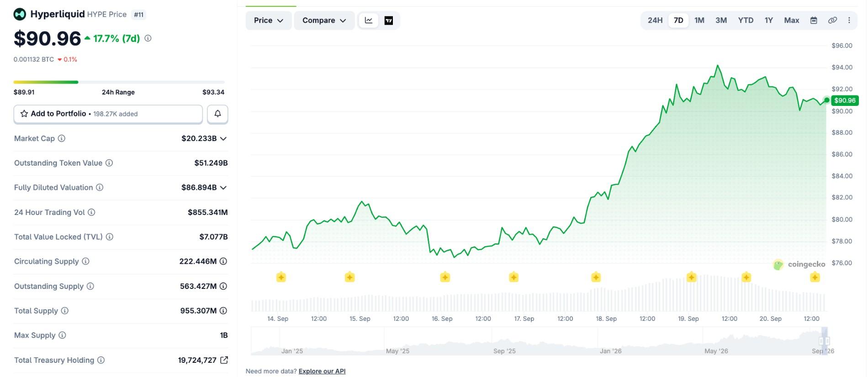Open the info icon beside 17.7% (7d)
The width and height of the screenshot is (868, 377).
(x=148, y=38)
